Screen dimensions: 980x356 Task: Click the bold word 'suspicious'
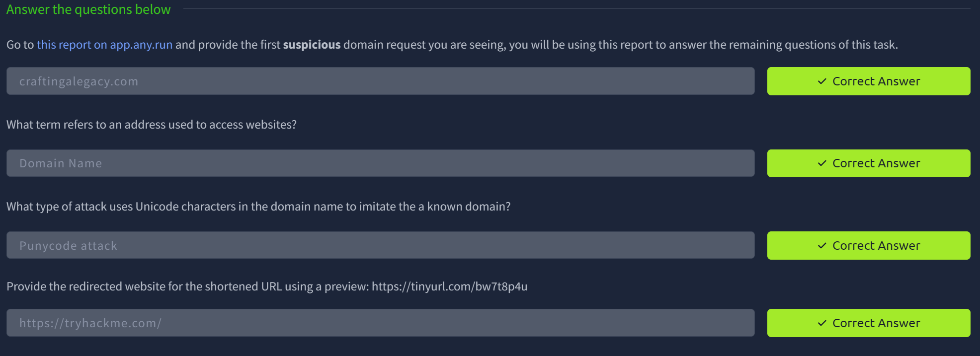(312, 45)
